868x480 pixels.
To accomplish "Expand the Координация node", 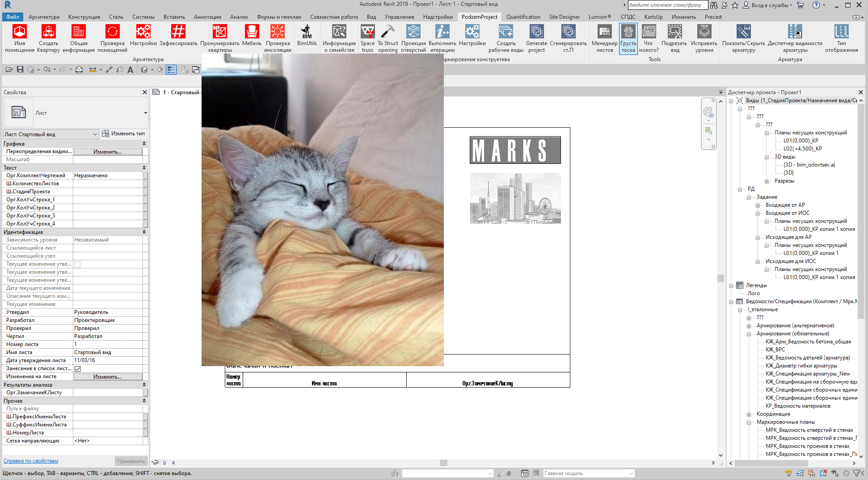I will tap(749, 414).
